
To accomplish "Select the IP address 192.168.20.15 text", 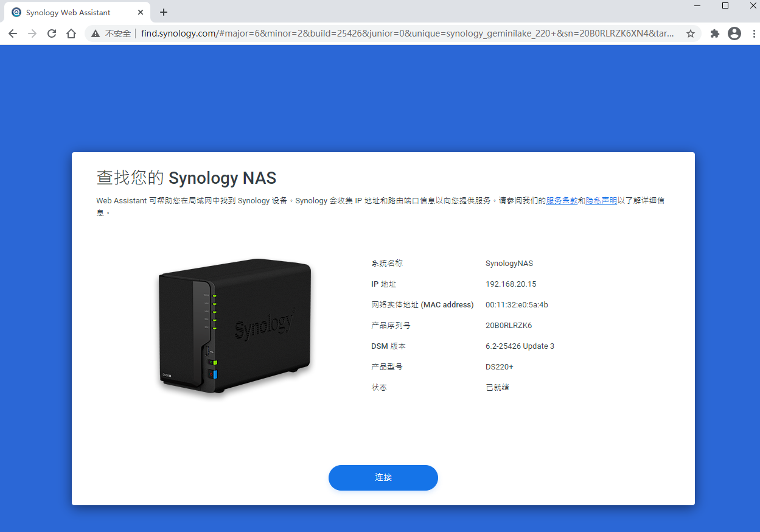I will tap(511, 284).
